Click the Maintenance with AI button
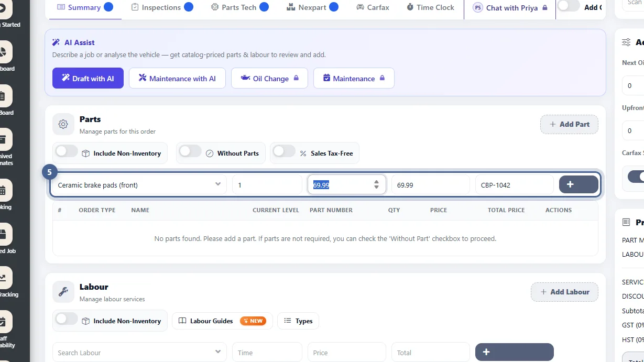 click(177, 78)
